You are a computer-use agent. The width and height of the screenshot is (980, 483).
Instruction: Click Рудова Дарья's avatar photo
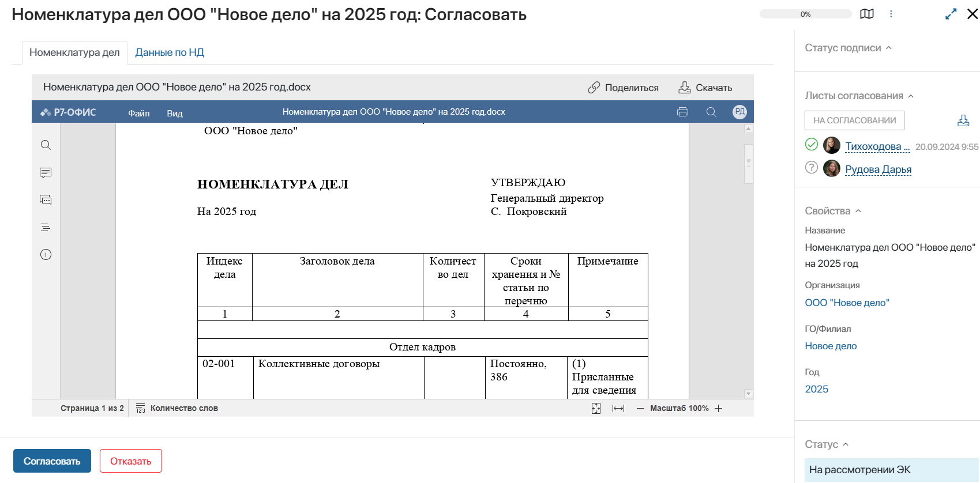[x=831, y=168]
